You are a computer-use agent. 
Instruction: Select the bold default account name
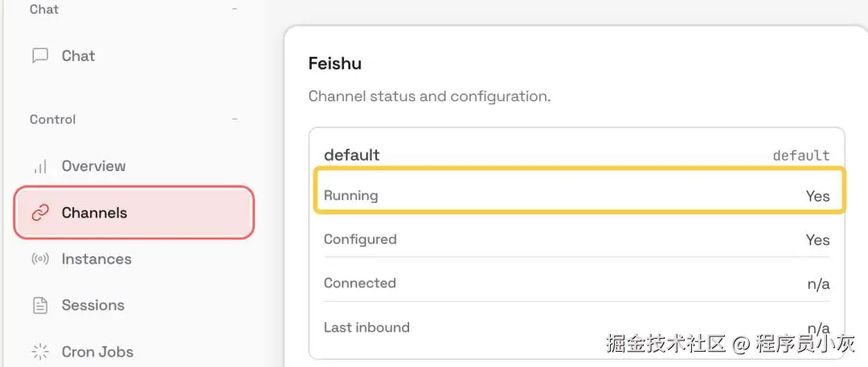[351, 154]
